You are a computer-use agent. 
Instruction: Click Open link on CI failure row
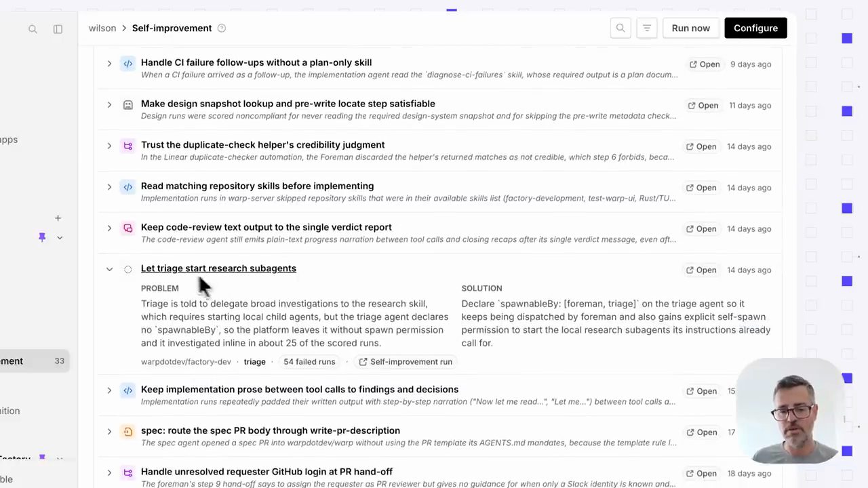pos(705,64)
